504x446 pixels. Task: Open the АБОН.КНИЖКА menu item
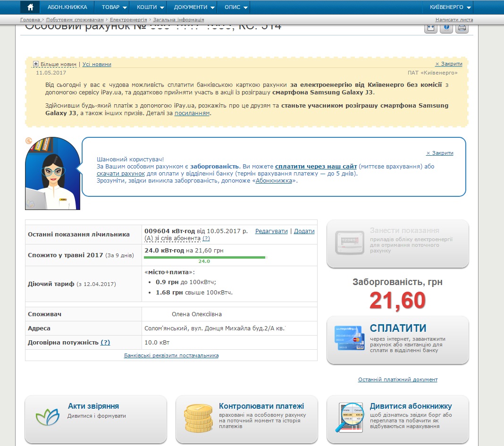(67, 8)
